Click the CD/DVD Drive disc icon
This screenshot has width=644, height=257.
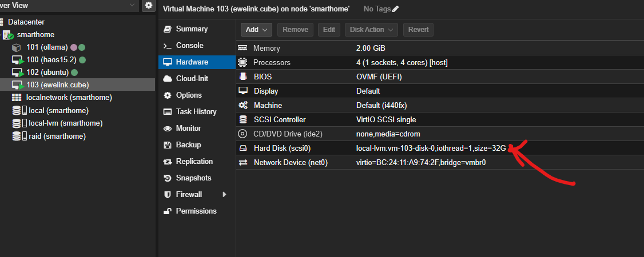(243, 134)
